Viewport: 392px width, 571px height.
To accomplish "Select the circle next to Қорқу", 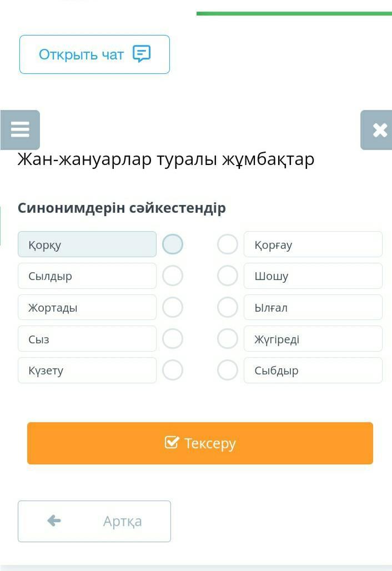I will point(173,244).
